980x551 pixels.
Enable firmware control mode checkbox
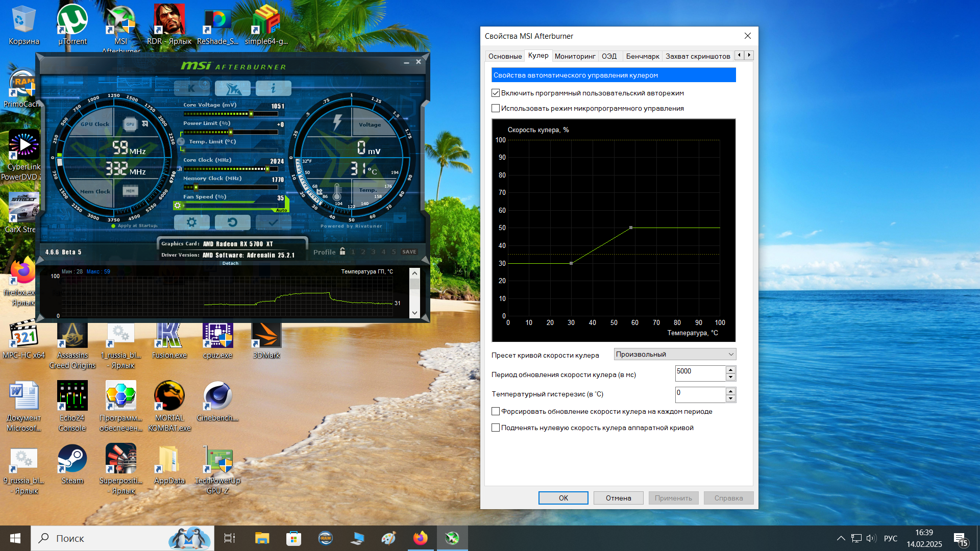point(496,108)
